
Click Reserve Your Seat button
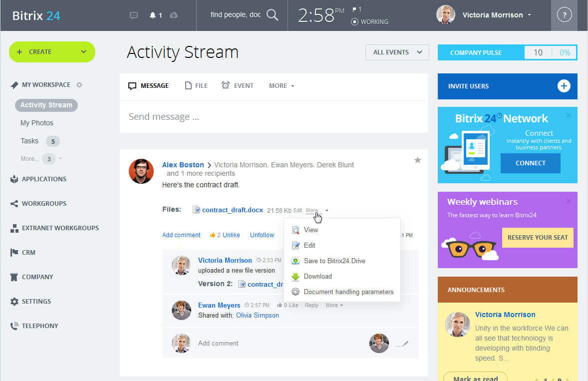538,237
